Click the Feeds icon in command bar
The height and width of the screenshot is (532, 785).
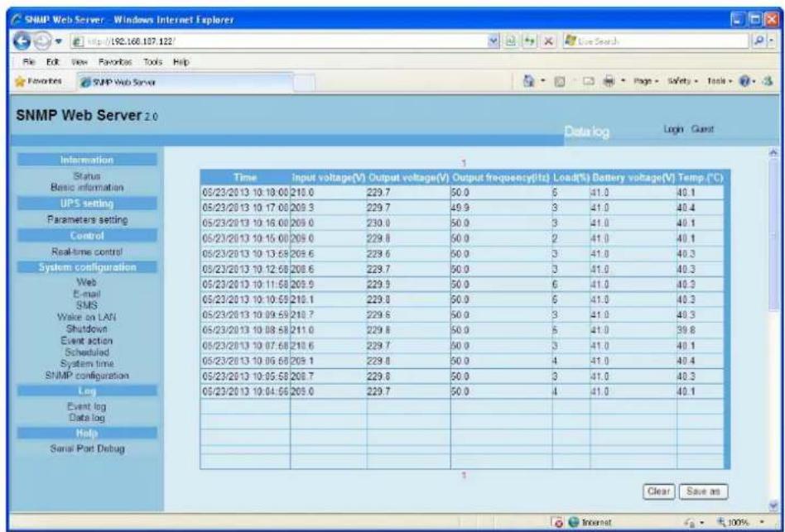point(561,81)
